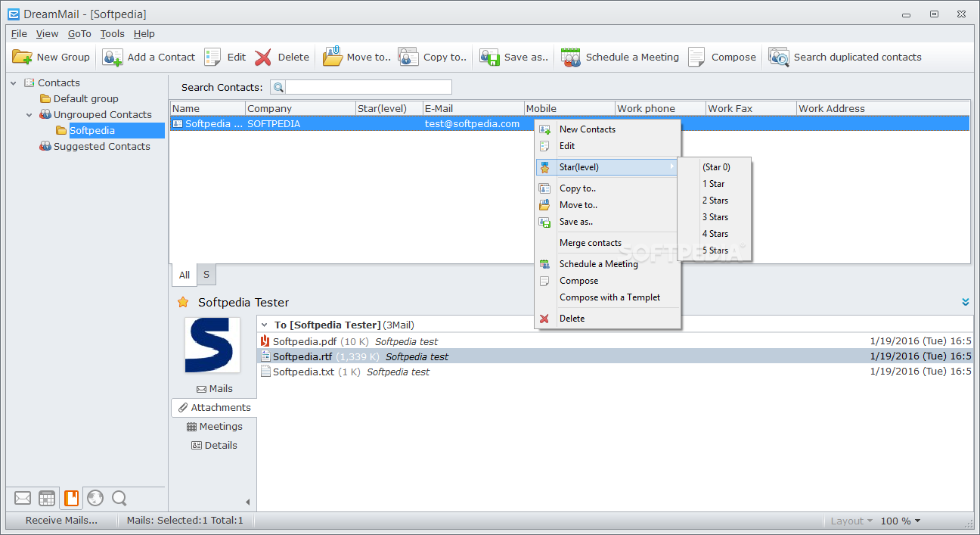The width and height of the screenshot is (980, 535).
Task: Click the Softpedia Tester contact photo
Action: pyautogui.click(x=212, y=345)
